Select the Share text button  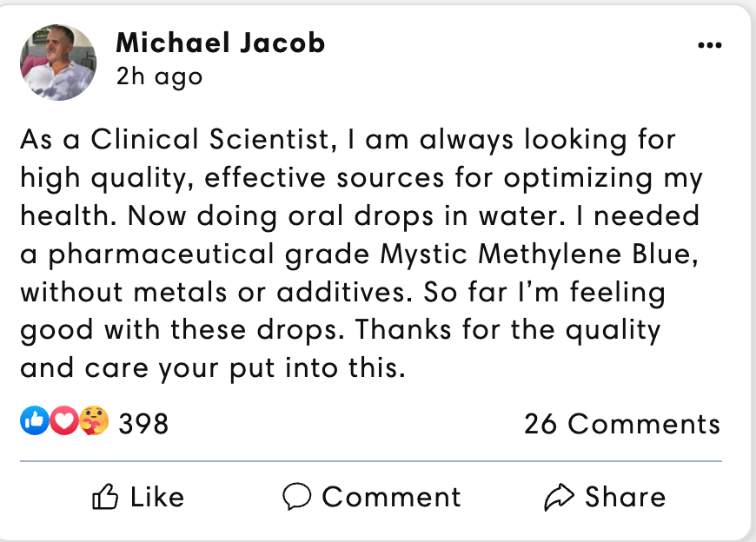626,497
